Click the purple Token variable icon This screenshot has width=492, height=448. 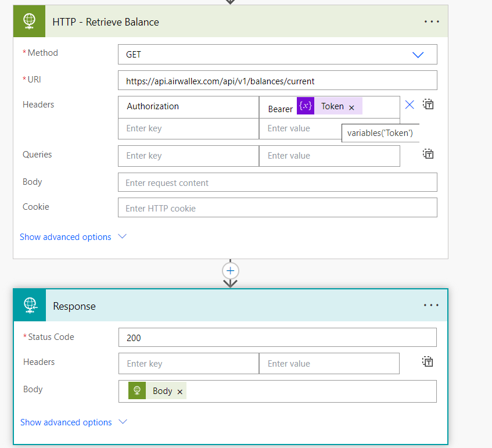pyautogui.click(x=306, y=106)
